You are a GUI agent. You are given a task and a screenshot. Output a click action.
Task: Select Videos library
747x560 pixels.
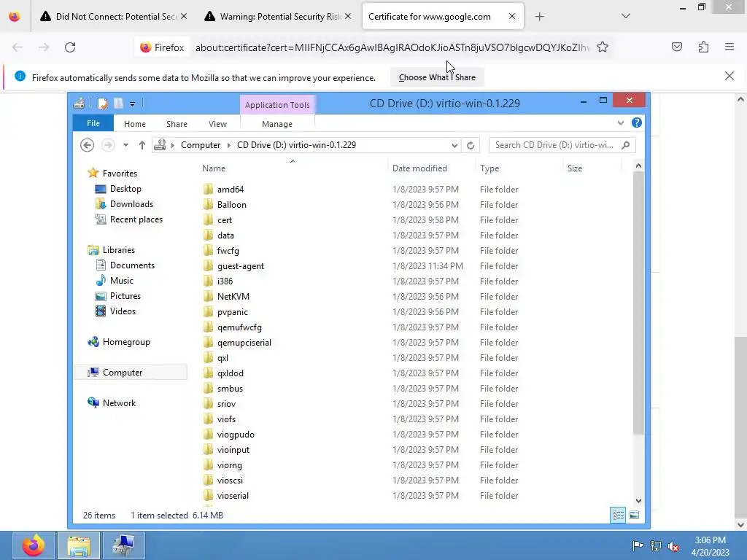(123, 311)
